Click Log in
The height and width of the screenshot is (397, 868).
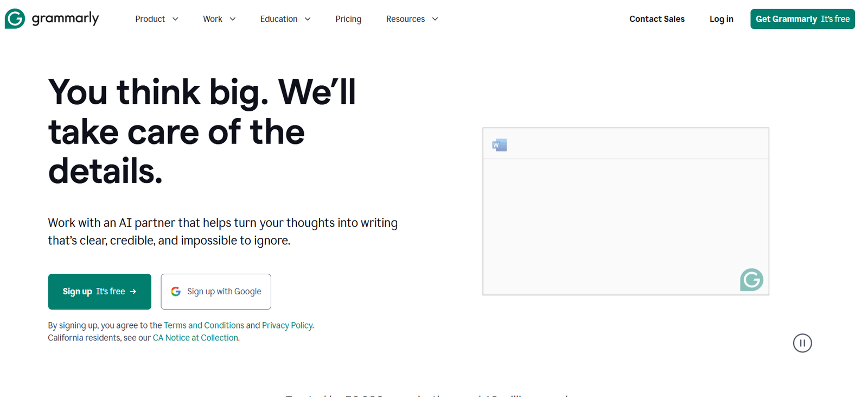tap(721, 19)
